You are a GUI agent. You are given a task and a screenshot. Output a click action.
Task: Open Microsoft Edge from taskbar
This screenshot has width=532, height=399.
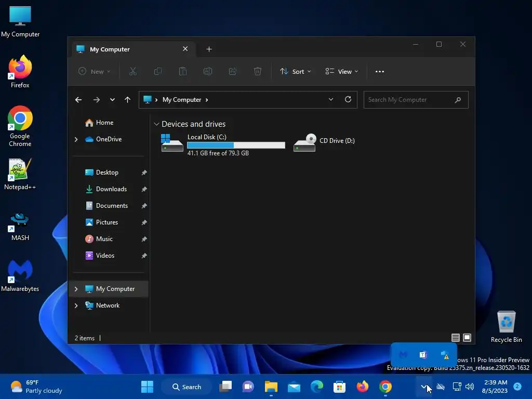tap(317, 387)
